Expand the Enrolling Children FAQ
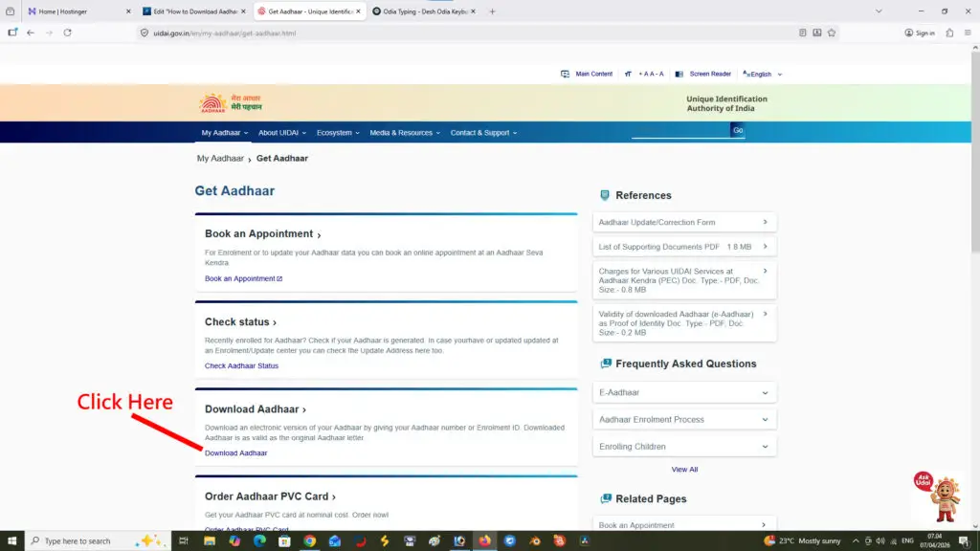 (x=684, y=446)
